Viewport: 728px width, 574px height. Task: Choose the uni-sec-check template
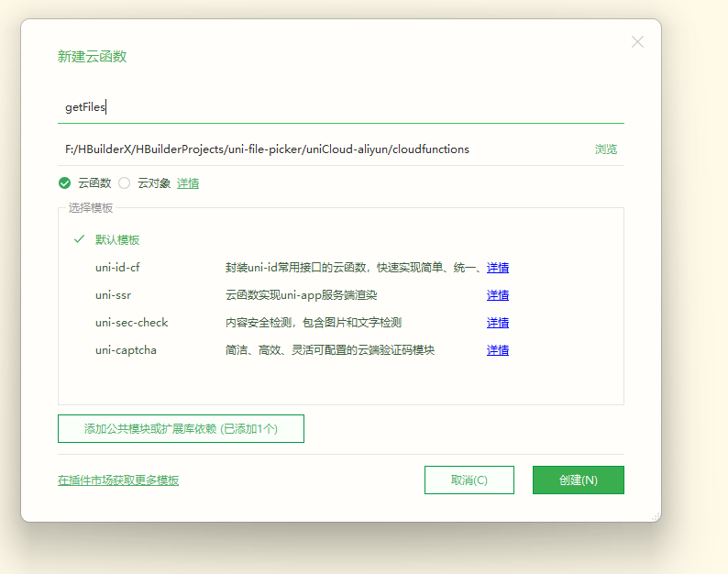(x=131, y=323)
